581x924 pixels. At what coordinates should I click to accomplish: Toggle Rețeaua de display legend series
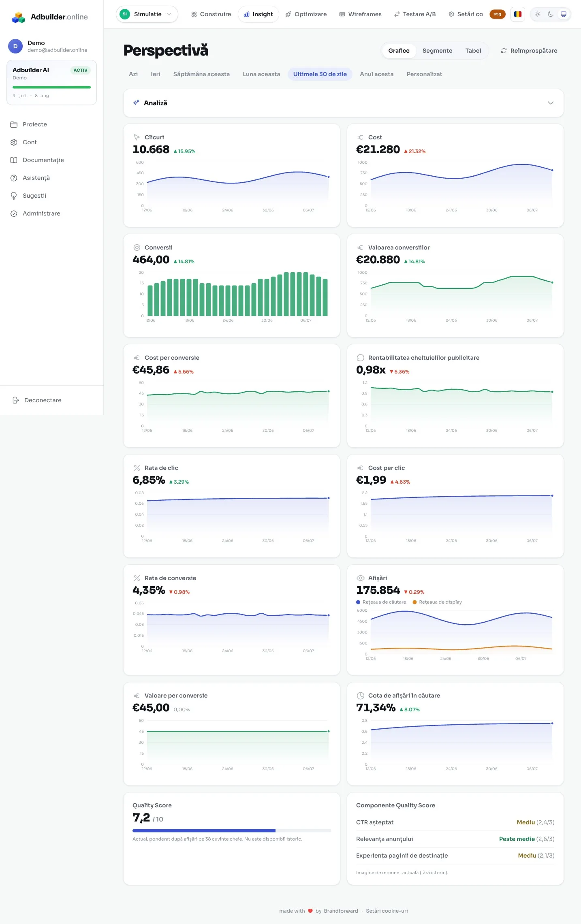pos(437,602)
